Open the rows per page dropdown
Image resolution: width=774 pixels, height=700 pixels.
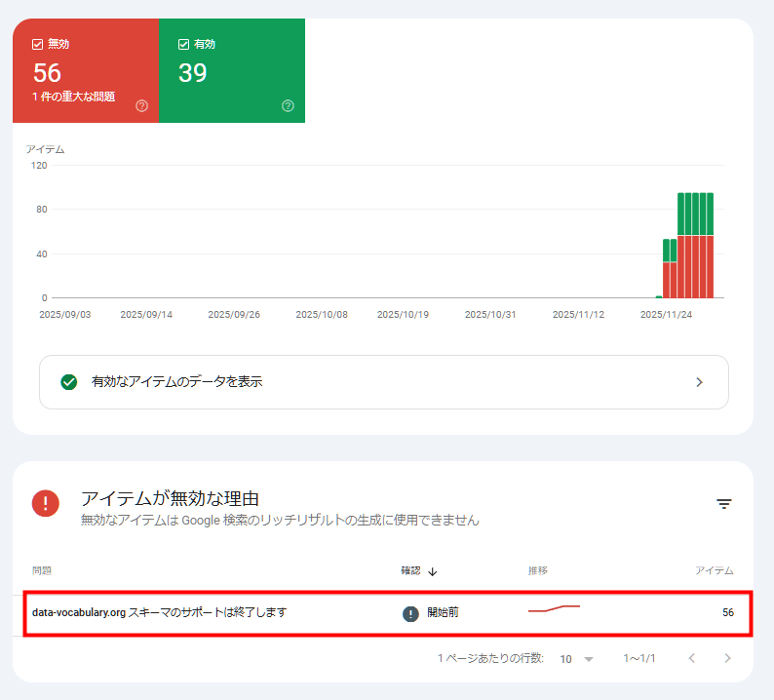(577, 659)
